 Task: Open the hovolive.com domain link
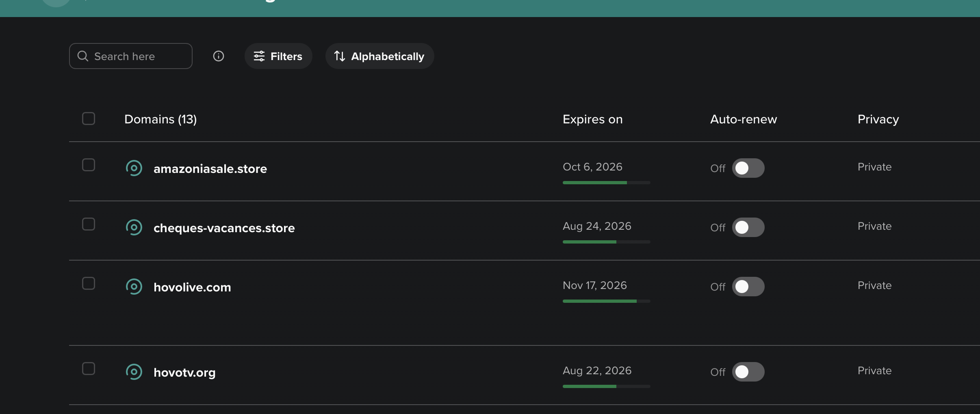point(192,287)
